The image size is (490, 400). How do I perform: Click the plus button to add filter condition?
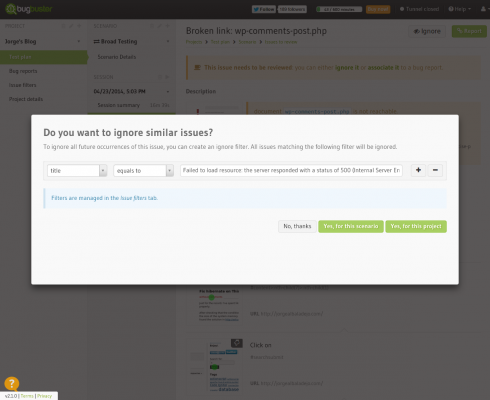click(x=418, y=170)
